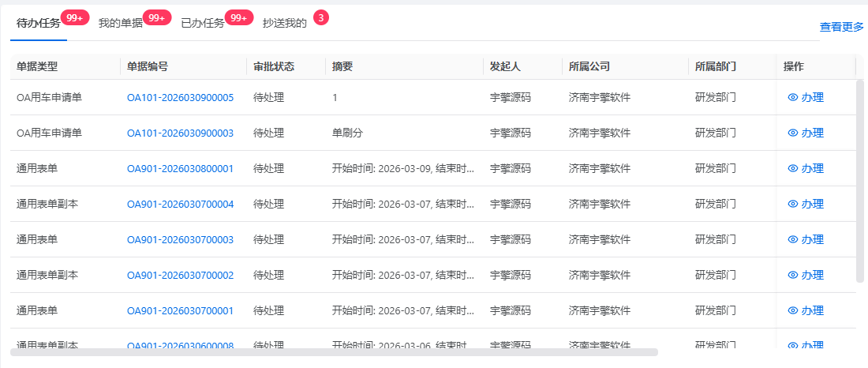Click 宇擎源码 in OA101-2026030900003 row

(x=511, y=133)
